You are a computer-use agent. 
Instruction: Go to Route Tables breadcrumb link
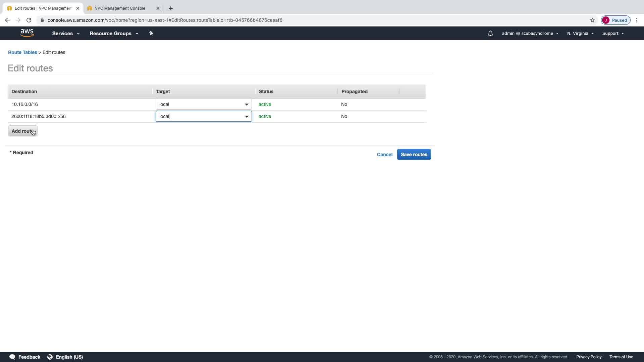(x=22, y=52)
